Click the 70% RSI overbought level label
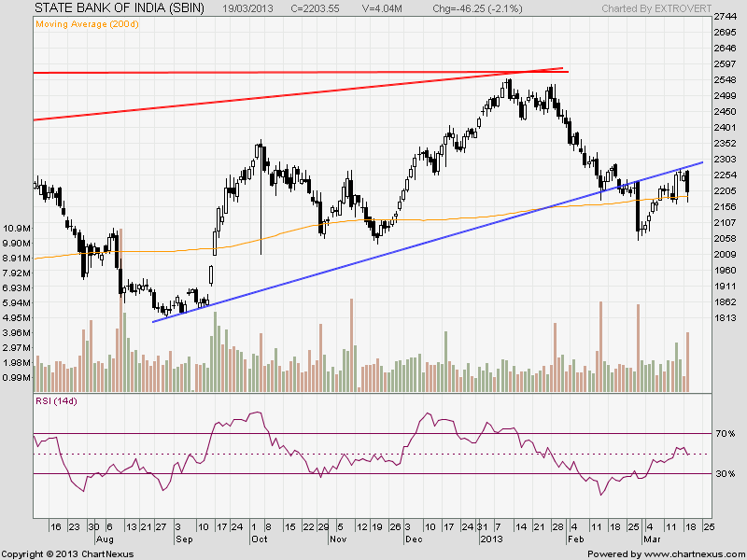Viewport: 747px width, 560px height. click(725, 434)
